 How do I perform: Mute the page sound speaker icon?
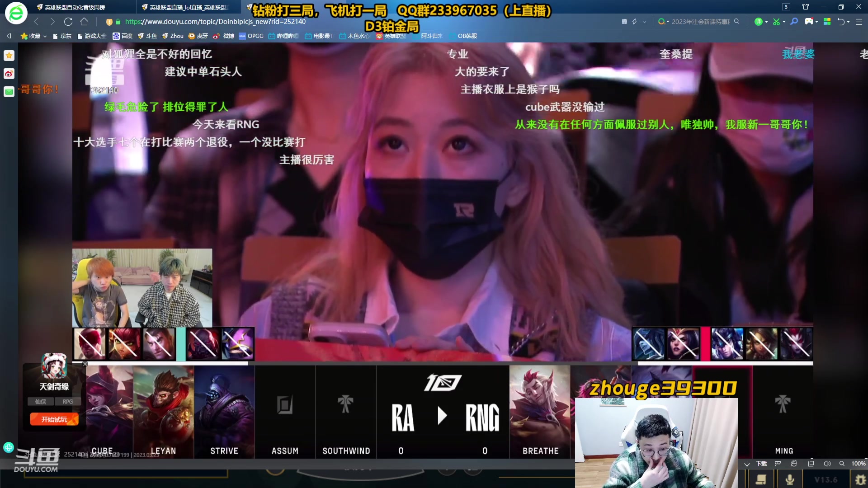point(827,464)
